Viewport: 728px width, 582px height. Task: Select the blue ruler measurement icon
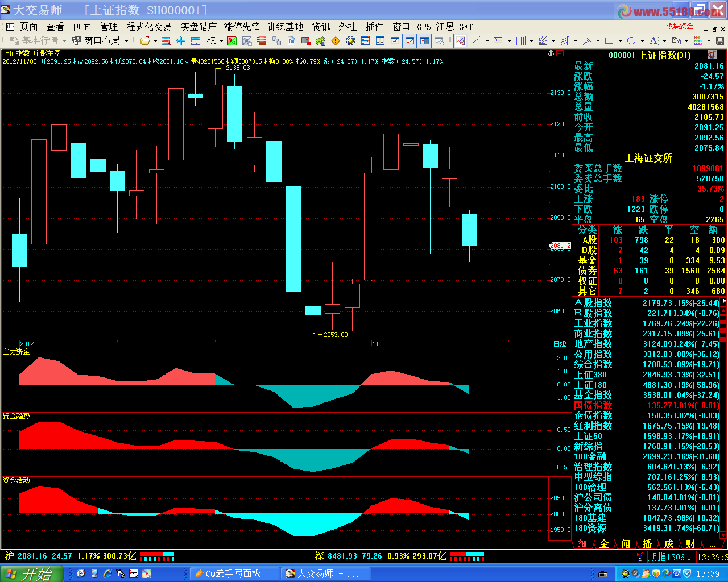point(196,41)
